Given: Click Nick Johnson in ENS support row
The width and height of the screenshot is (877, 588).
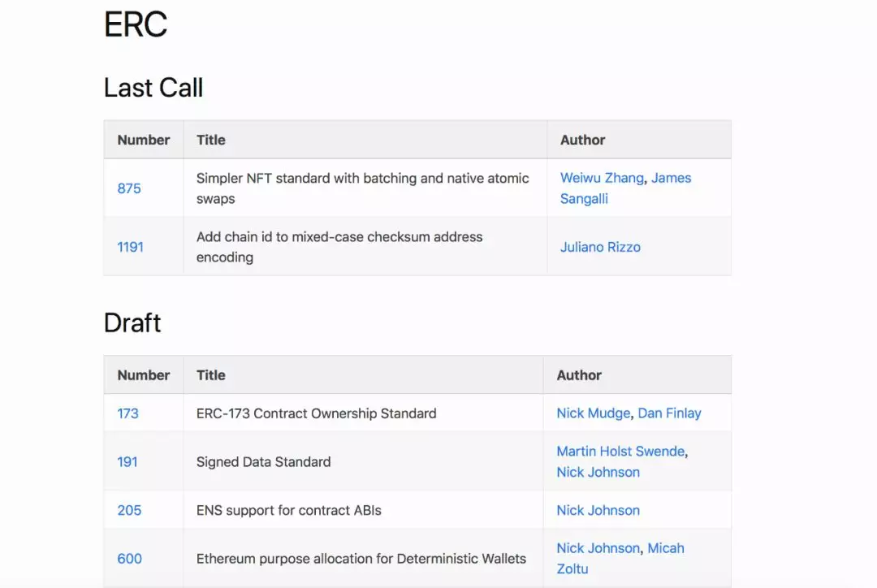Looking at the screenshot, I should pos(598,510).
